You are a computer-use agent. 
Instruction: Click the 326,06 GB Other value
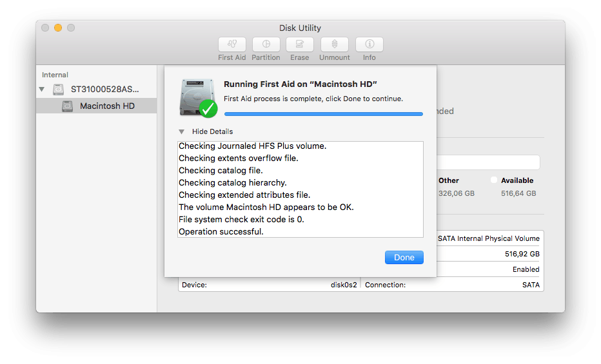(x=457, y=194)
